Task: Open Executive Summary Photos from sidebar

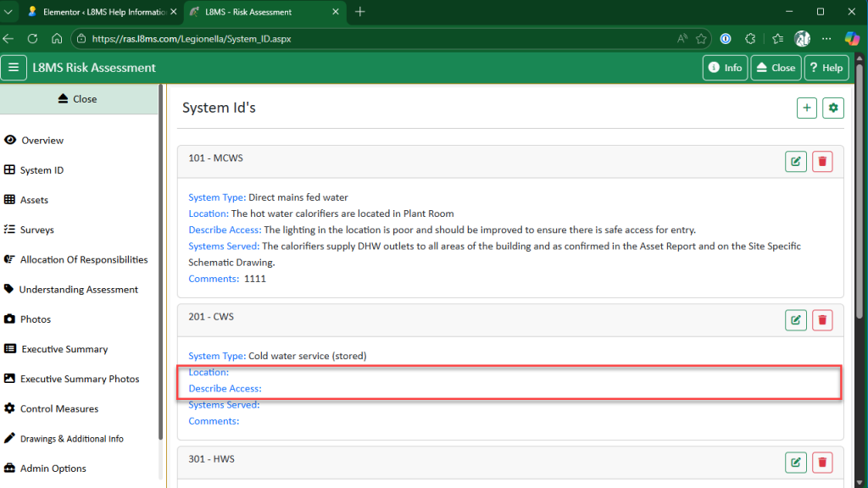Action: (80, 379)
